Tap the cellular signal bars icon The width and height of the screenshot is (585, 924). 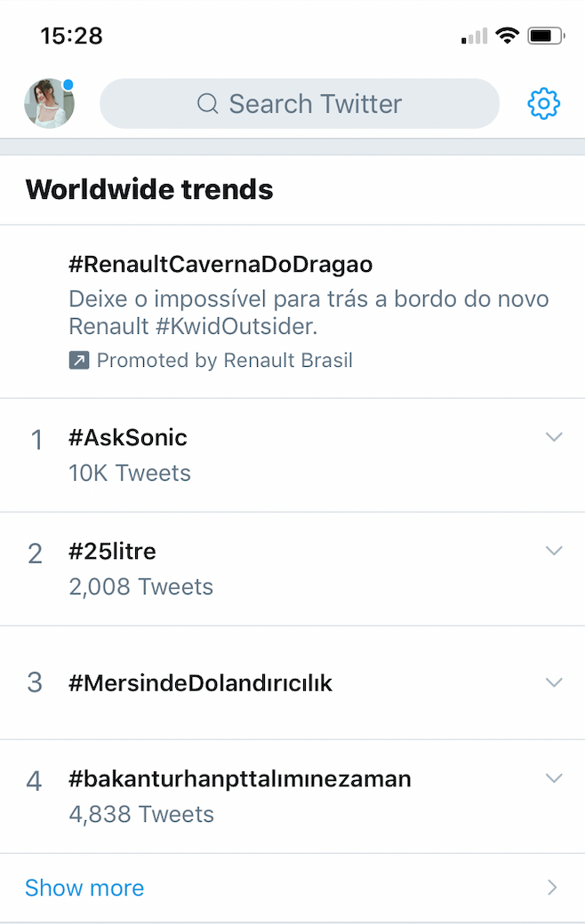pos(474,36)
